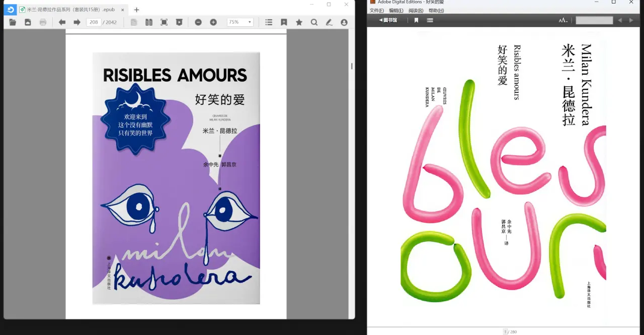Click the blue reader home icon

pos(10,9)
